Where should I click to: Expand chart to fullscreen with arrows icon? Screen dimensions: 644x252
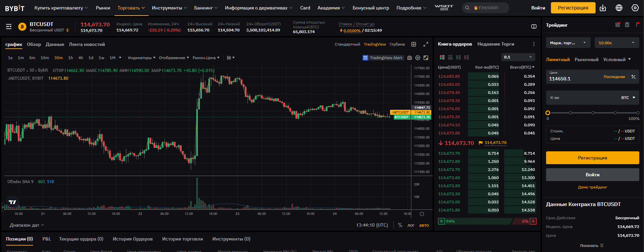tap(426, 44)
